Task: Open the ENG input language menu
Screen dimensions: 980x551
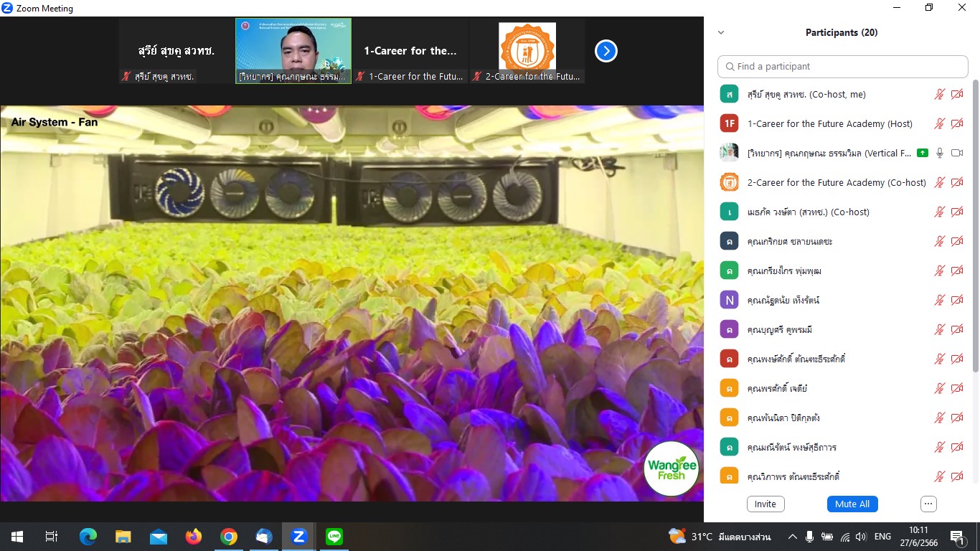Action: tap(882, 536)
